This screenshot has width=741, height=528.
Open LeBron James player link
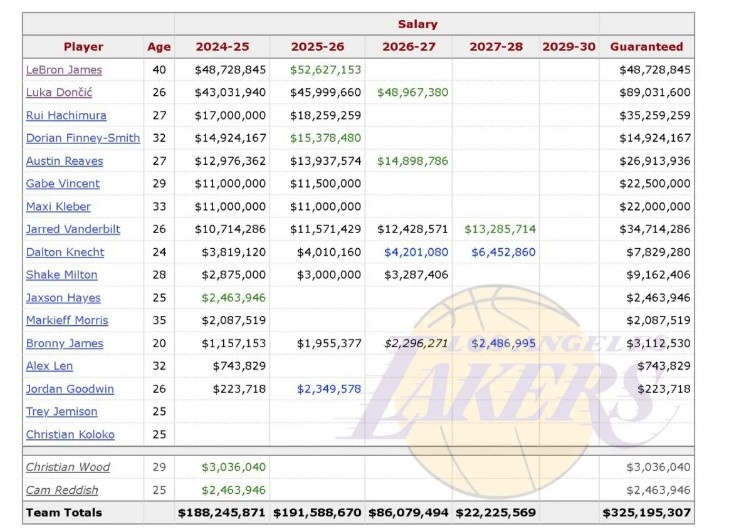[x=64, y=70]
